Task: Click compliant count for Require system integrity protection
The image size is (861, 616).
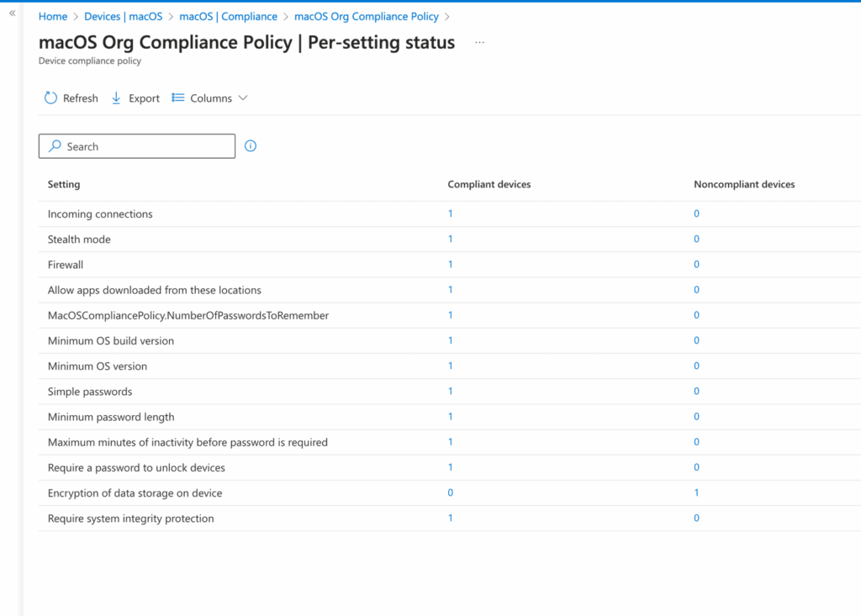Action: coord(450,518)
